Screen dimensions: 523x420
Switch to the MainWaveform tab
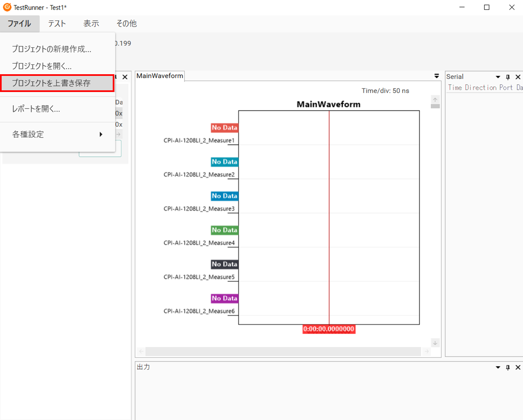click(160, 76)
